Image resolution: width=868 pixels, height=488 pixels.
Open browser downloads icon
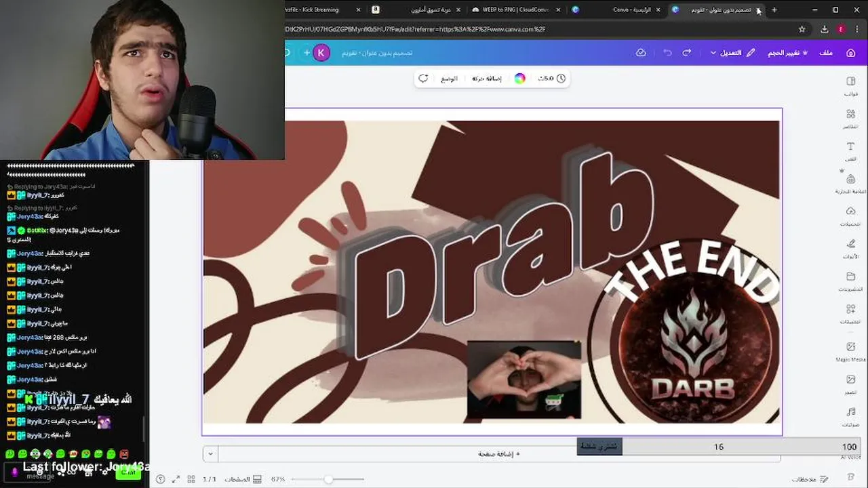(825, 29)
